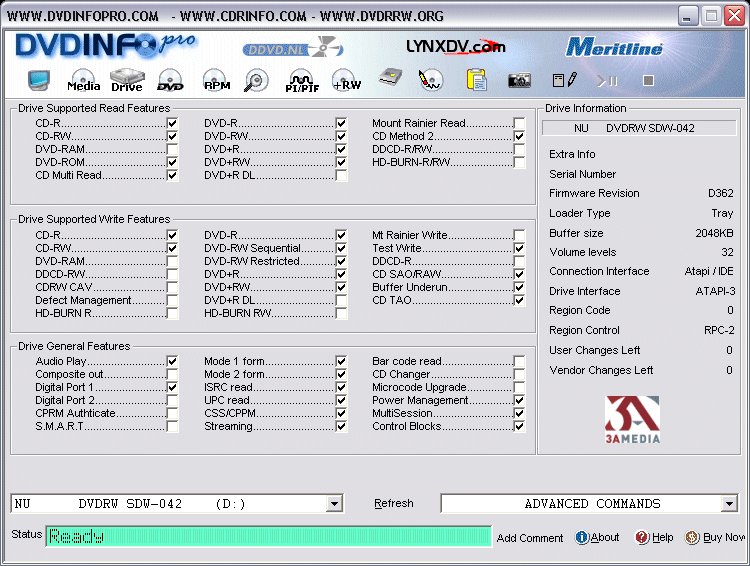Take a screenshot with the camera icon
Viewport: 750px width, 566px height.
[519, 80]
